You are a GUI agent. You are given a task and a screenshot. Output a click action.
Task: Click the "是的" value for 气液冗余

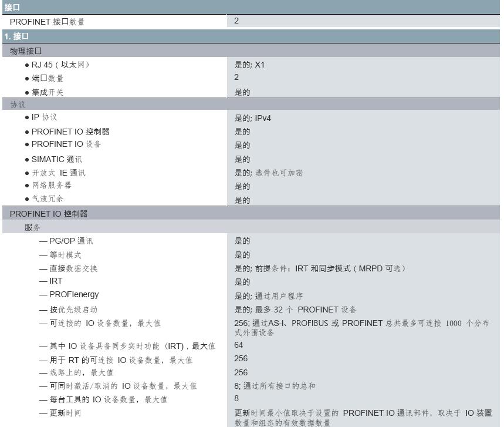[242, 200]
